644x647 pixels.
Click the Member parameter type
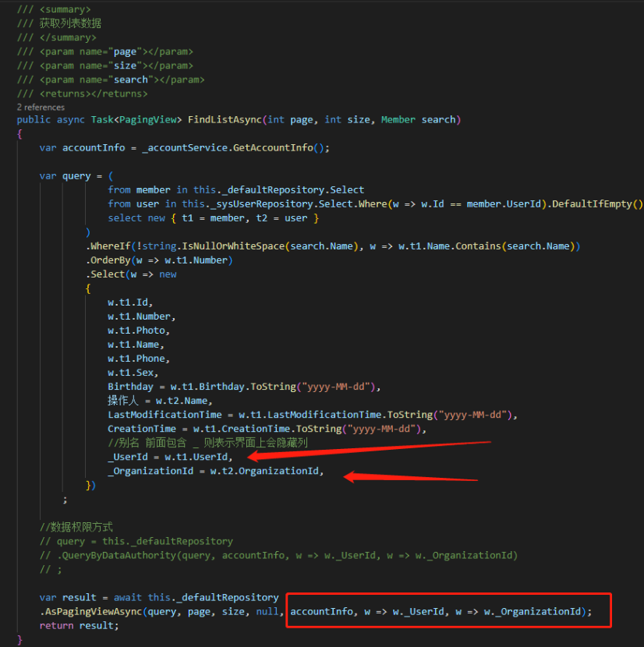(x=398, y=119)
